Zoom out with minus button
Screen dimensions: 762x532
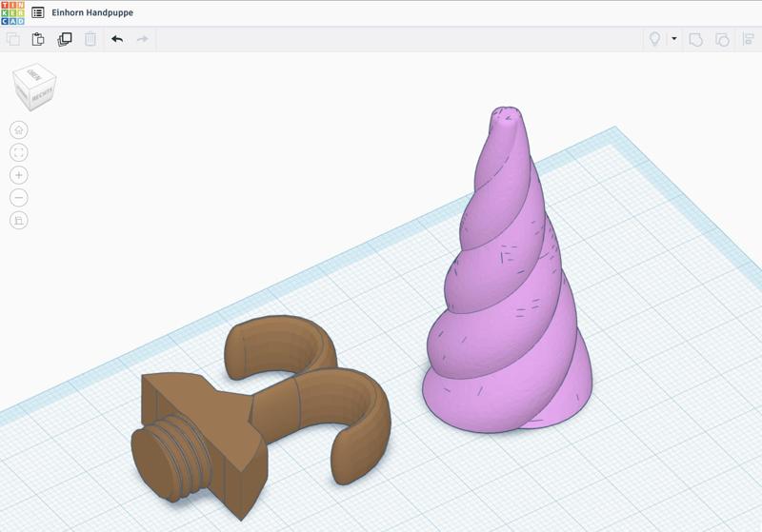pos(19,198)
